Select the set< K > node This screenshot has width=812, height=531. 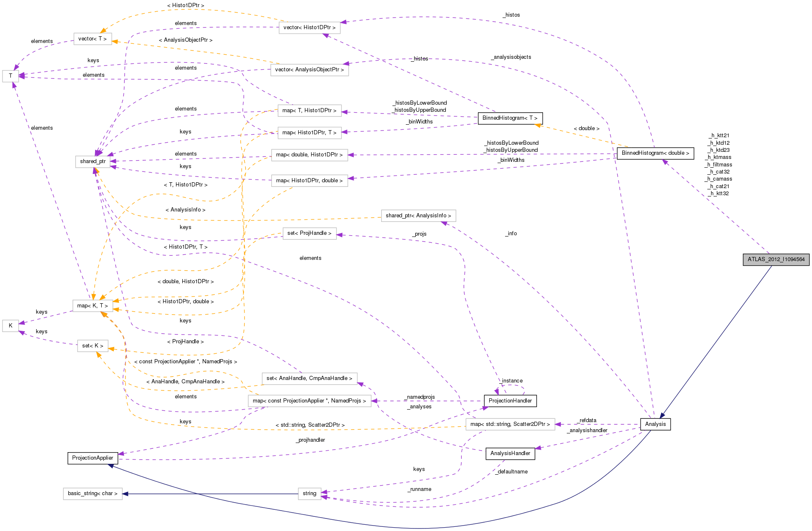coord(93,346)
